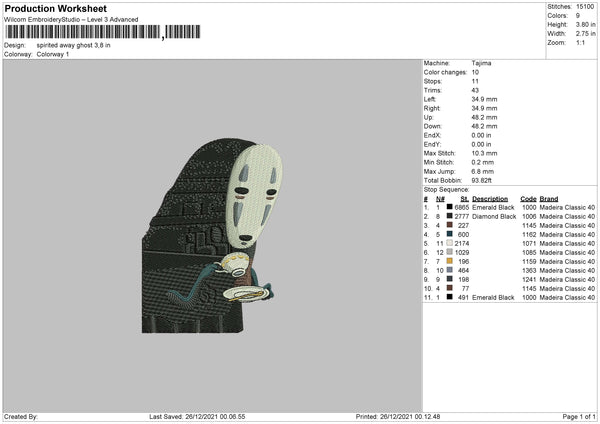Click the 'Colorway 1' value

click(53, 54)
